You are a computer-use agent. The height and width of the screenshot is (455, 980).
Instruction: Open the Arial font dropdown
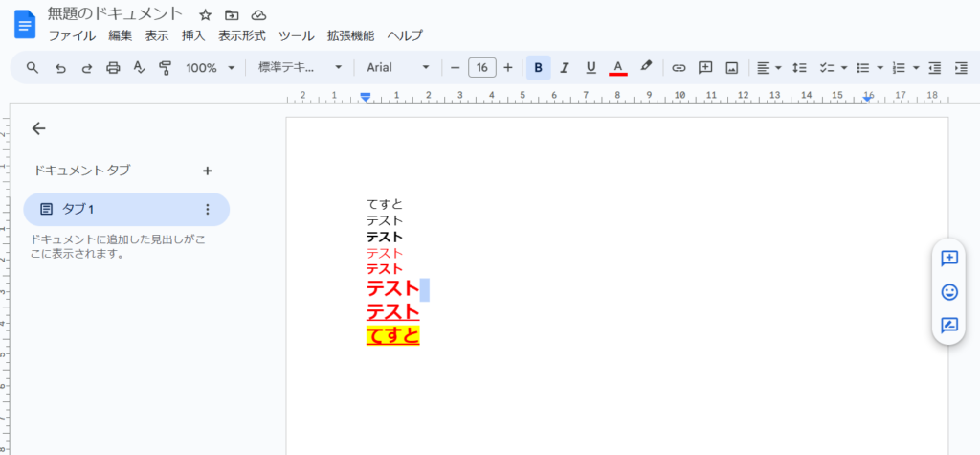click(398, 68)
